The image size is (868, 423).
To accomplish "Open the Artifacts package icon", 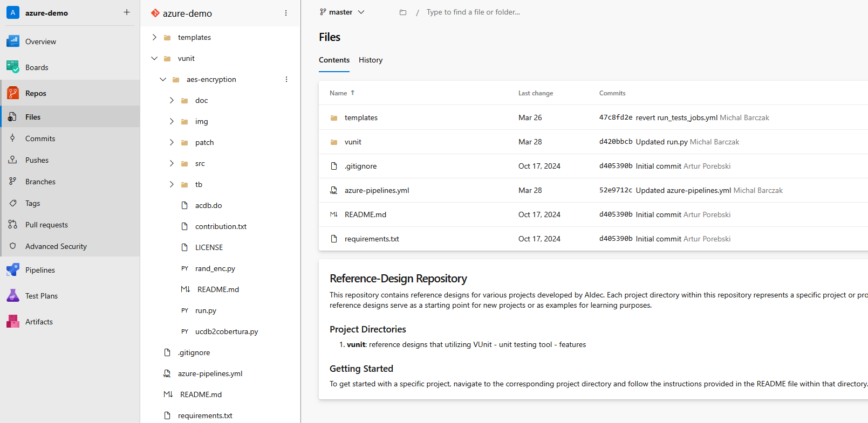I will [x=13, y=322].
